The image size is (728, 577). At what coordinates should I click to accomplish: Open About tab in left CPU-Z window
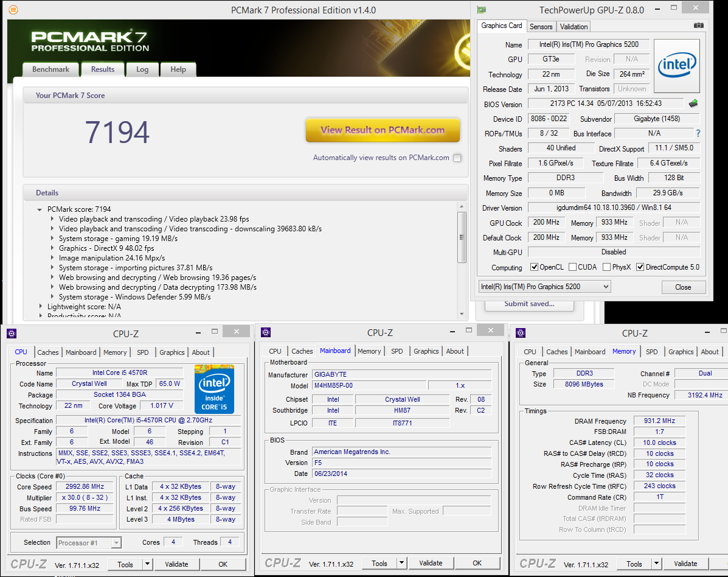[201, 352]
